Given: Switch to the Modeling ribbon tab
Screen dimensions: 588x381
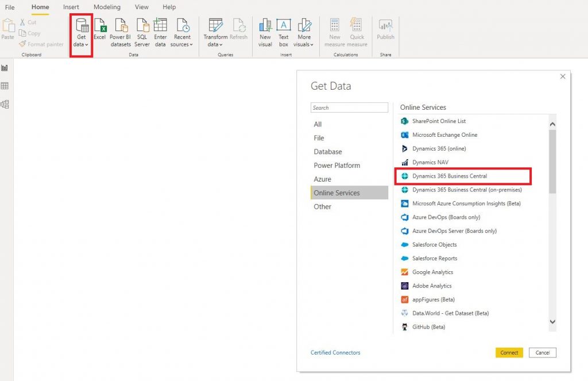Looking at the screenshot, I should 107,7.
